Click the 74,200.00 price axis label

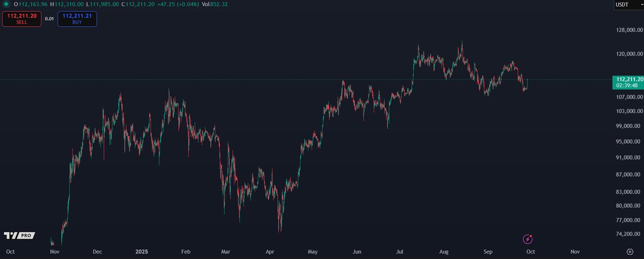click(629, 234)
